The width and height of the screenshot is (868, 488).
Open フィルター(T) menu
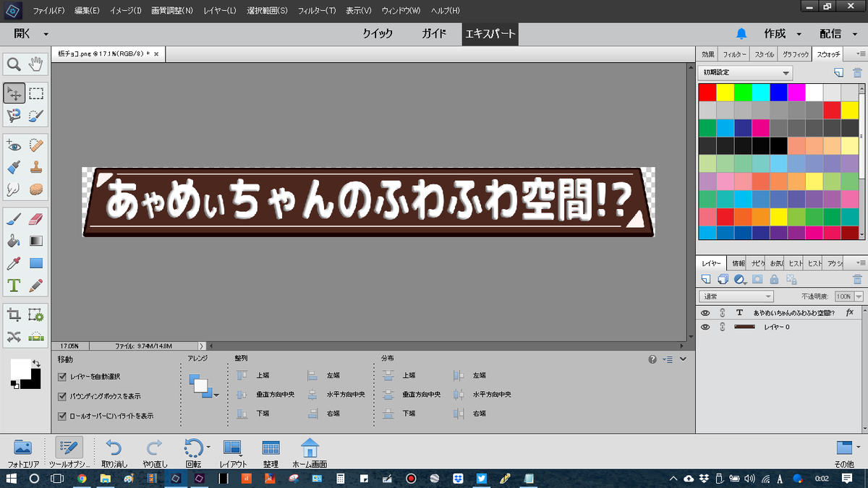(x=317, y=11)
